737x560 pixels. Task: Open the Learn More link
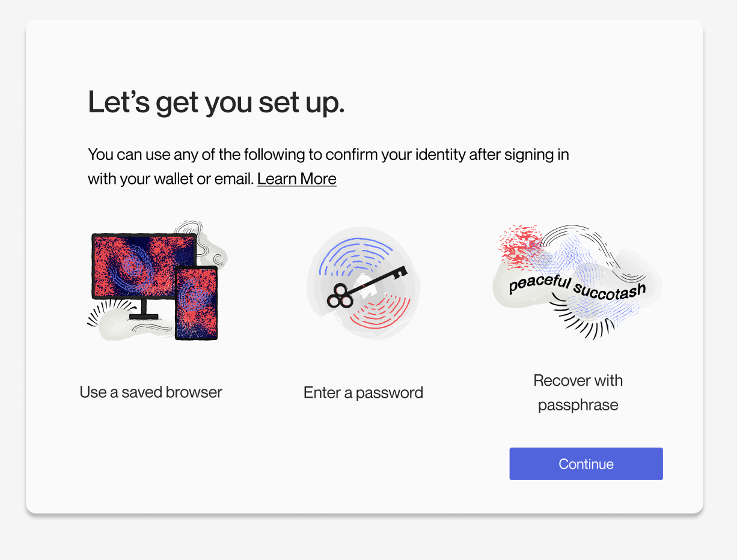coord(296,178)
